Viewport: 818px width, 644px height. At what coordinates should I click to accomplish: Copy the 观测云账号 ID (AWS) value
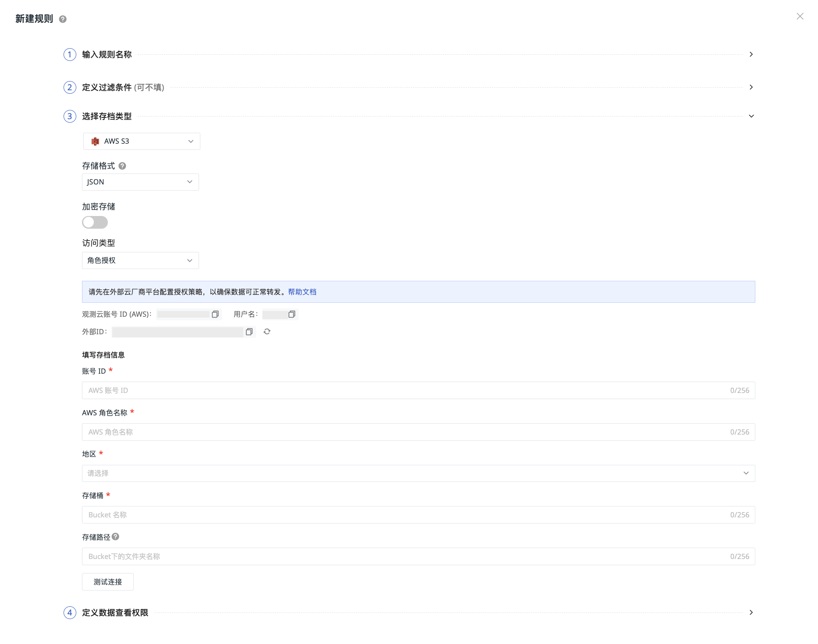(x=215, y=315)
